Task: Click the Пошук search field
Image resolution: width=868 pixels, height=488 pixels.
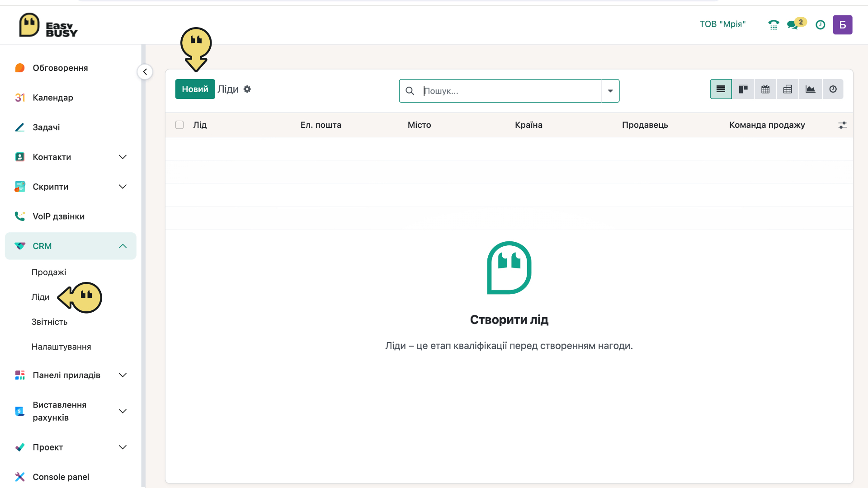Action: coord(511,91)
